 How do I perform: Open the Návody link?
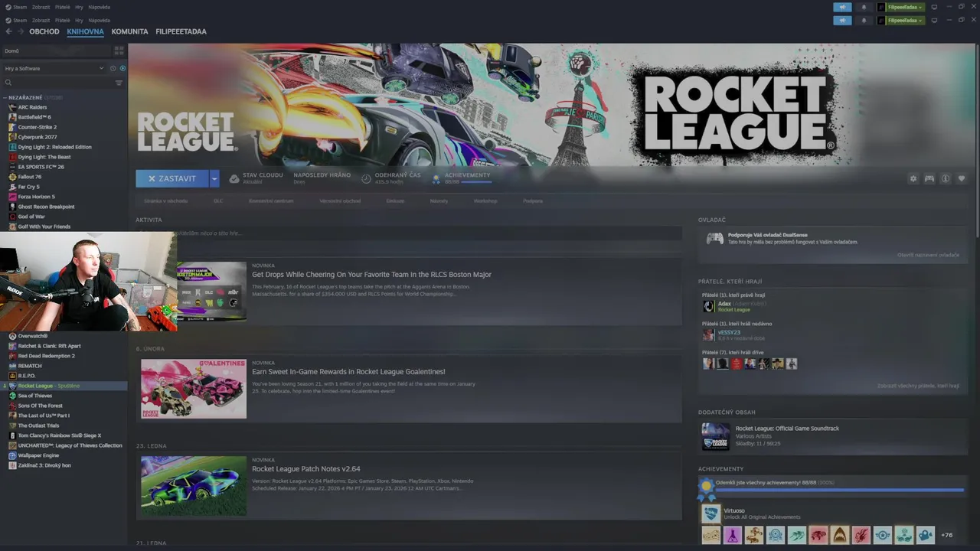(x=439, y=201)
